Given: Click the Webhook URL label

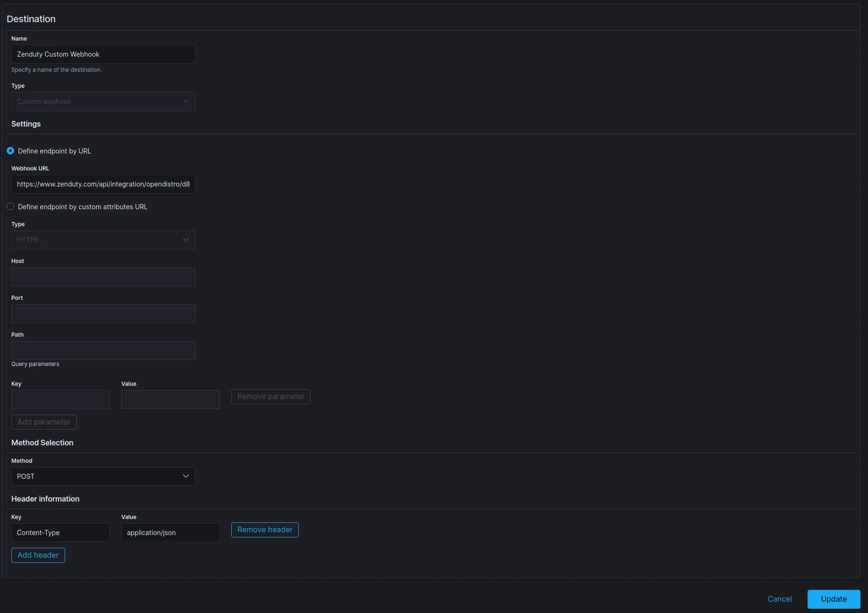Looking at the screenshot, I should click(30, 169).
